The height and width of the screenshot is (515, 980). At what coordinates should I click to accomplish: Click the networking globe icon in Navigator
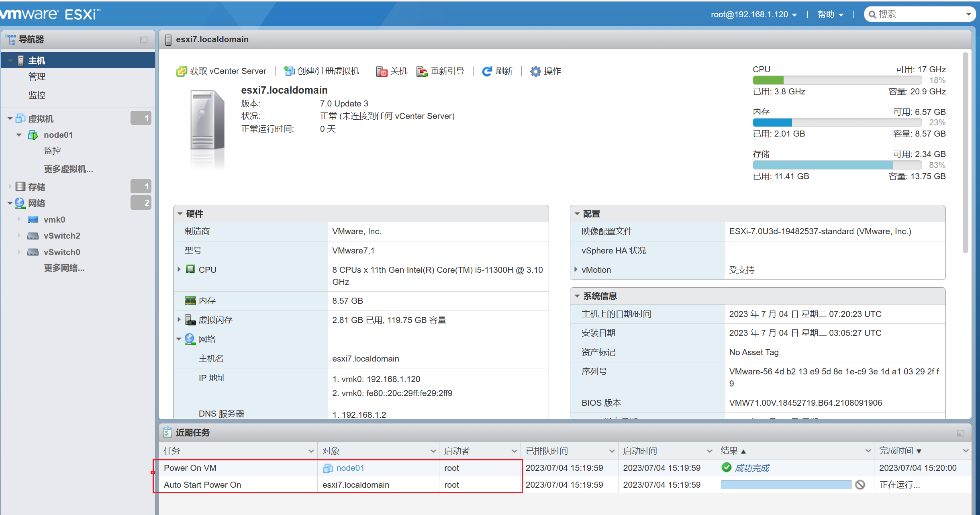(x=20, y=203)
